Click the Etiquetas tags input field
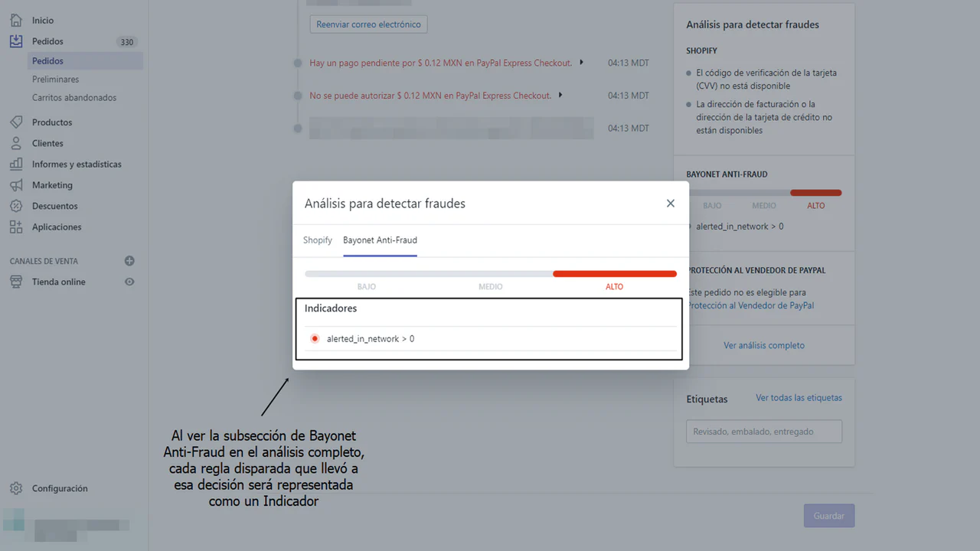 (764, 432)
